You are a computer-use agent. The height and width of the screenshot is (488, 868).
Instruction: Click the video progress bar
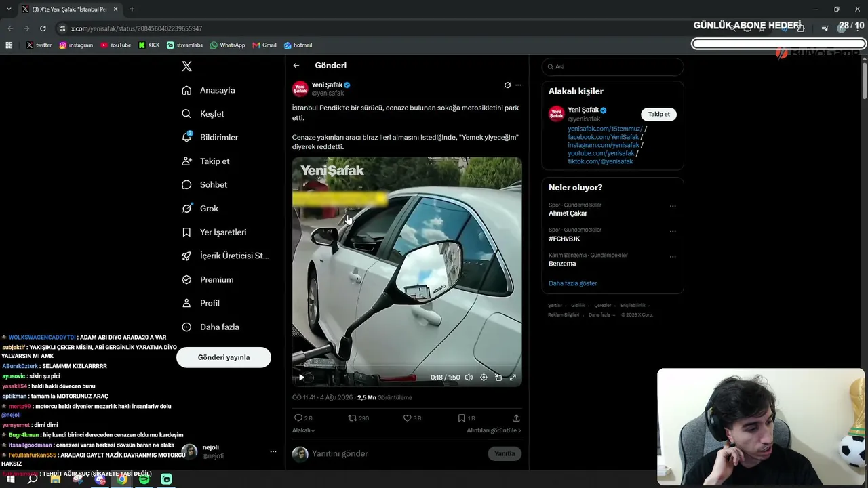407,367
